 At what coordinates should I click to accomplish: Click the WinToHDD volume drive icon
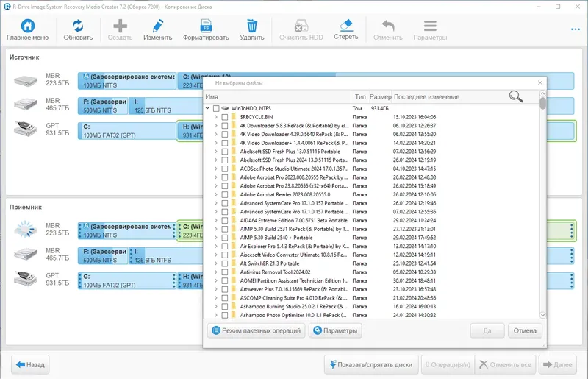tap(226, 108)
